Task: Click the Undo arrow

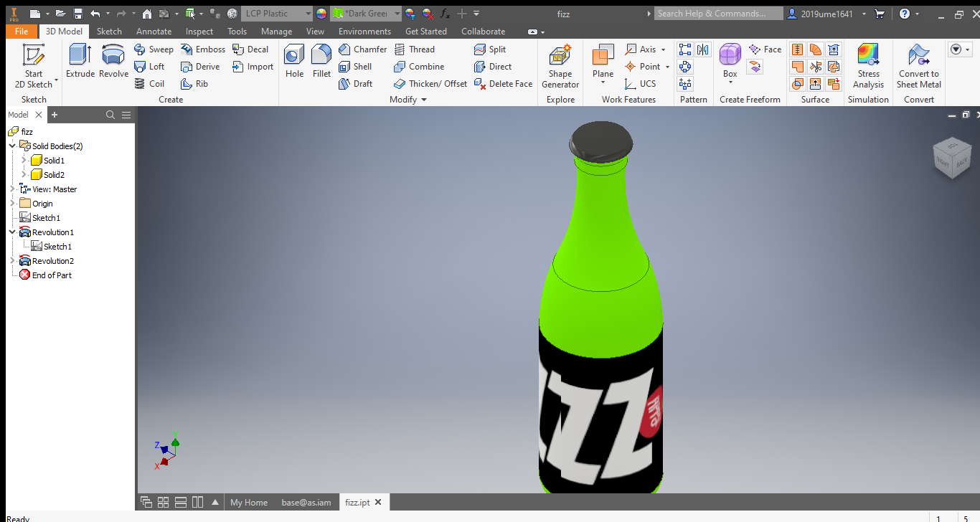Action: click(x=95, y=14)
